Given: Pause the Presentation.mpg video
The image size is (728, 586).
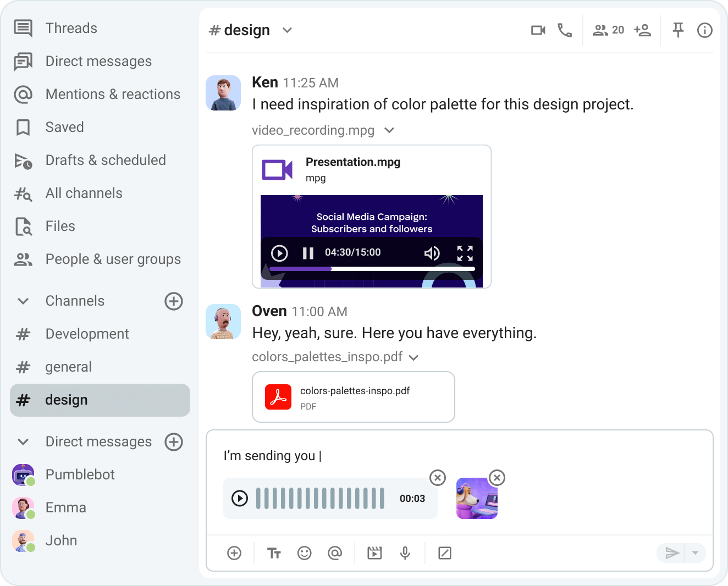Looking at the screenshot, I should tap(308, 253).
